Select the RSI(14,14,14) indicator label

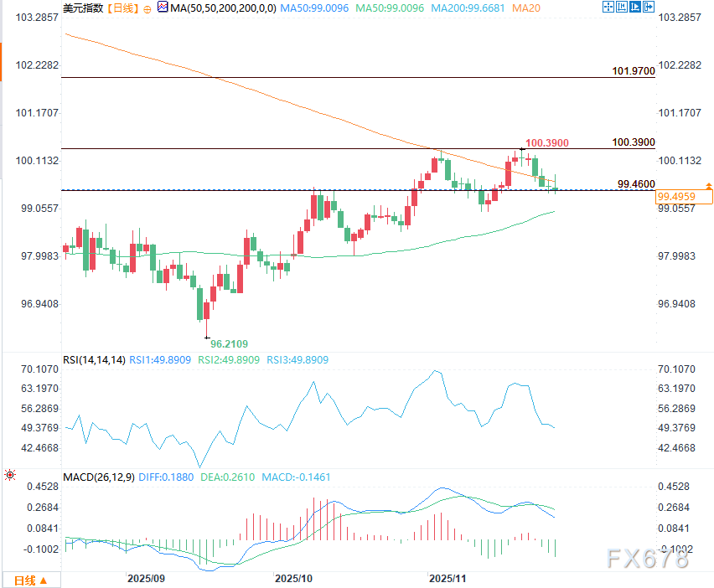(x=94, y=360)
